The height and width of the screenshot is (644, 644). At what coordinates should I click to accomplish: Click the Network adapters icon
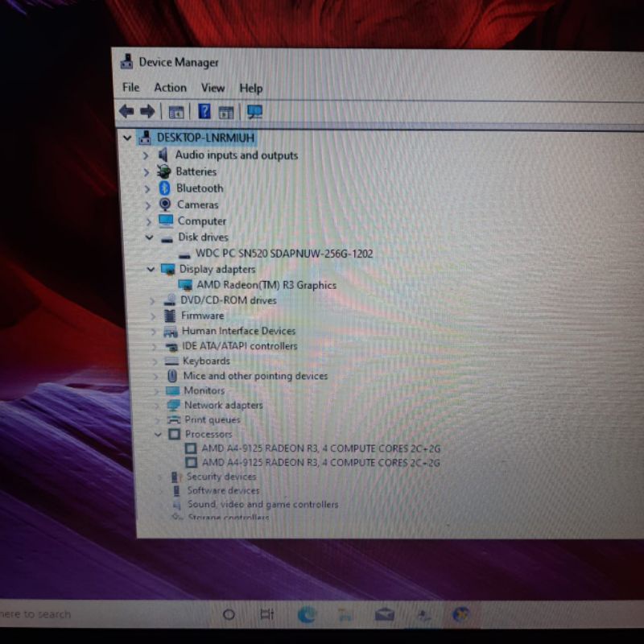coord(173,406)
